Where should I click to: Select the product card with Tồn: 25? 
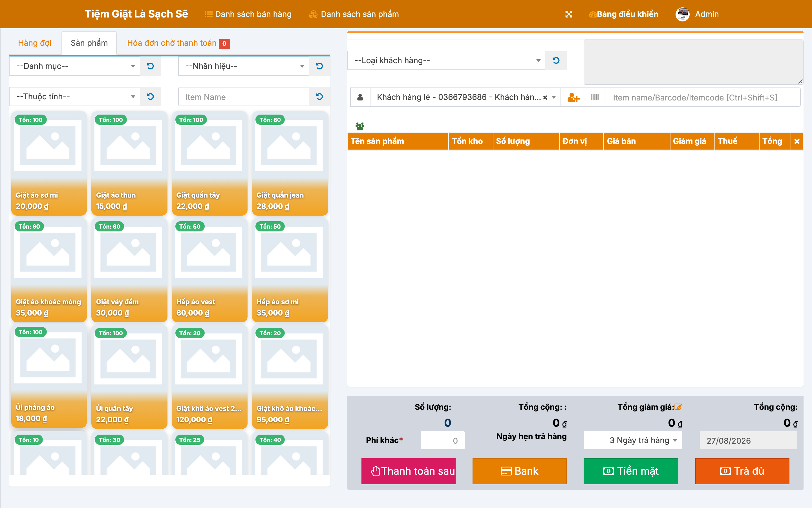(210, 454)
